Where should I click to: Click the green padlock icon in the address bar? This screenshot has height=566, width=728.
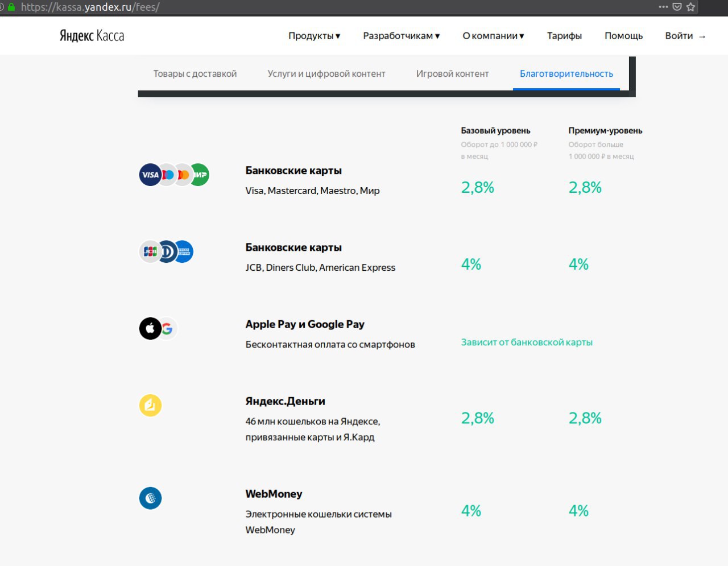pos(11,7)
